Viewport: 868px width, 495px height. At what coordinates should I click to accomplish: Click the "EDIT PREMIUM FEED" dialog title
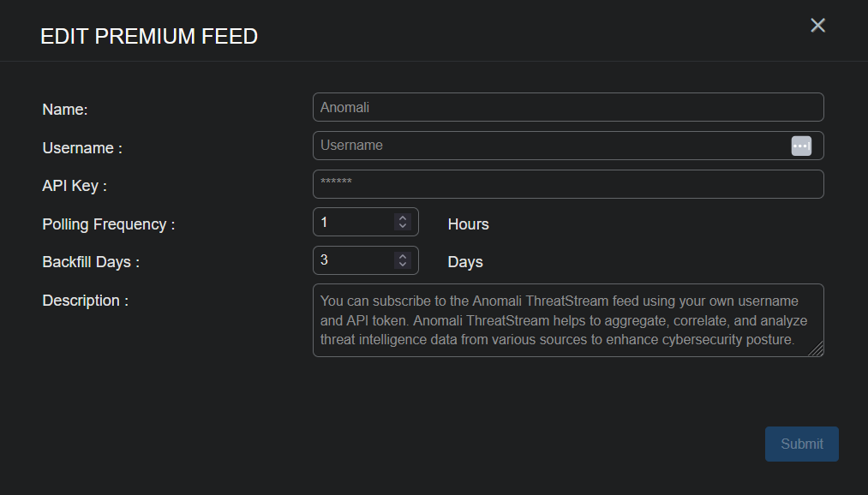(x=149, y=36)
